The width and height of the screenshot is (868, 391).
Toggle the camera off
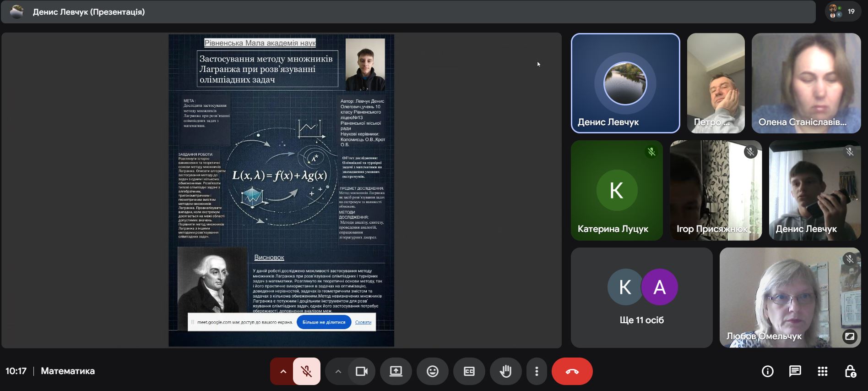point(362,371)
